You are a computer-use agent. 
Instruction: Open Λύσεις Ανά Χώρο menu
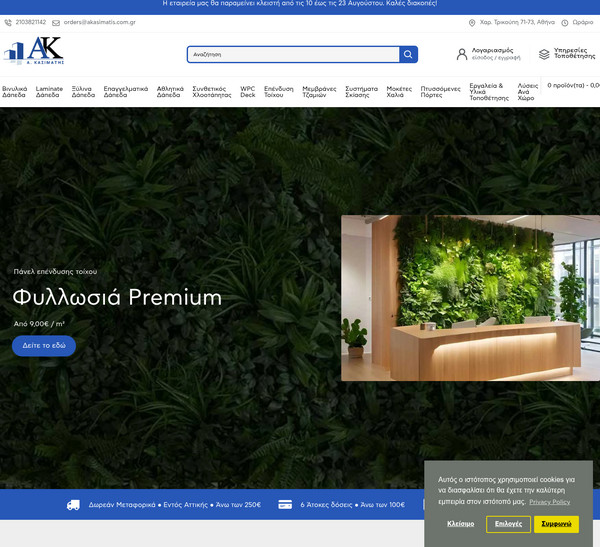[528, 92]
